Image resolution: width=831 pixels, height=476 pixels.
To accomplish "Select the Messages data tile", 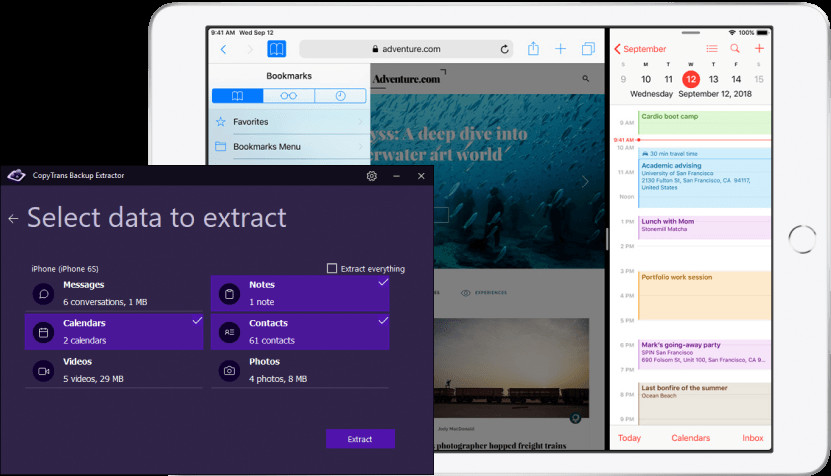I will 114,293.
